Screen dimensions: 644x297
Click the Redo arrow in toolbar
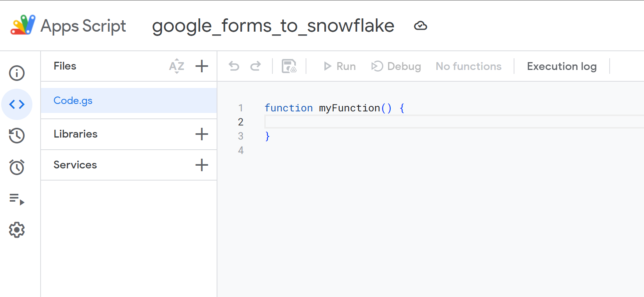256,66
